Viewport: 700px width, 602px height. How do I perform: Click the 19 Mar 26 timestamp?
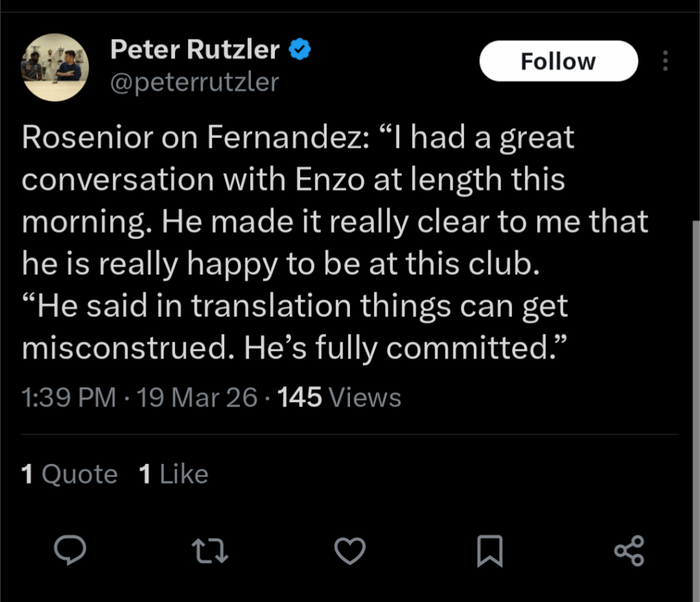coord(196,397)
